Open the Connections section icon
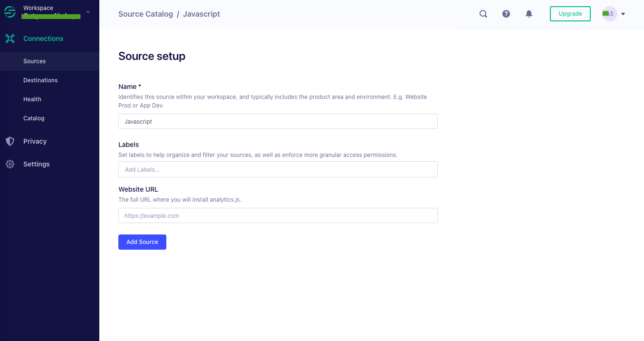 [x=10, y=39]
